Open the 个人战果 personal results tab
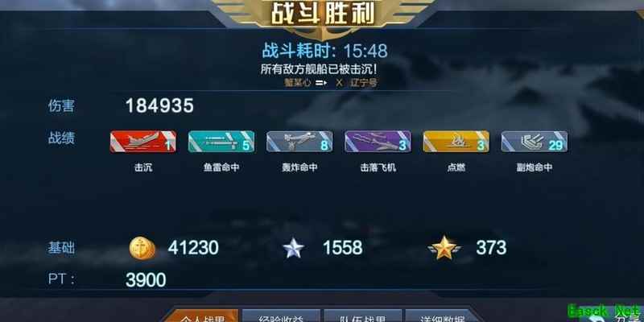Screen dimensions: 644x322 coord(201,316)
